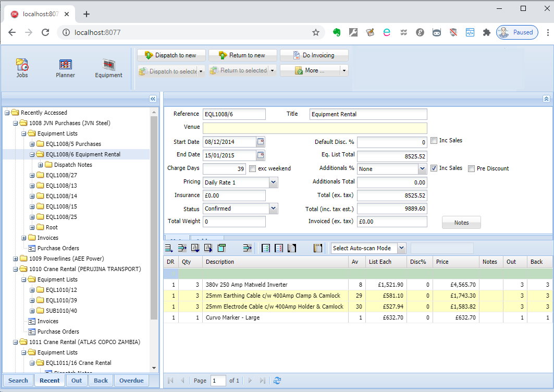Viewport: 554px width, 392px height.
Task: Click into the Venue input field
Action: click(315, 128)
